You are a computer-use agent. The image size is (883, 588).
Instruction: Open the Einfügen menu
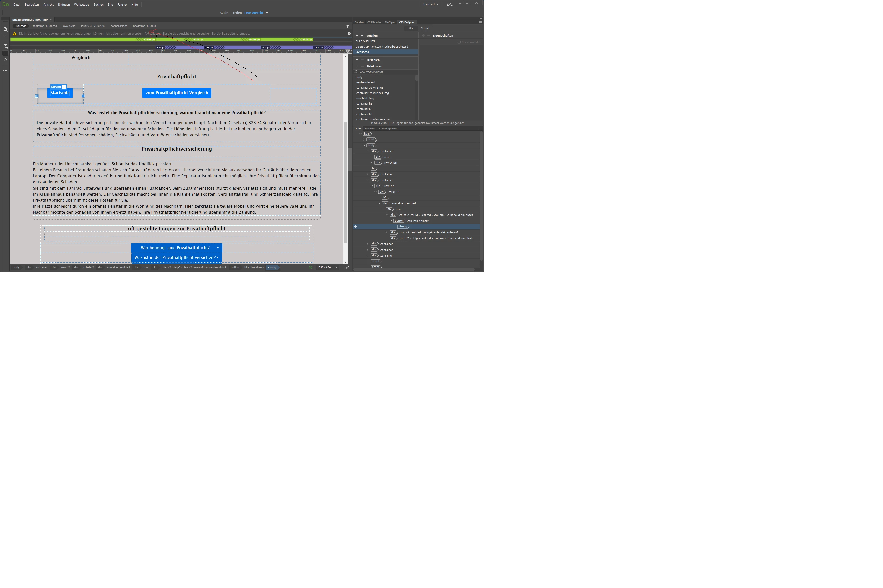coord(64,5)
